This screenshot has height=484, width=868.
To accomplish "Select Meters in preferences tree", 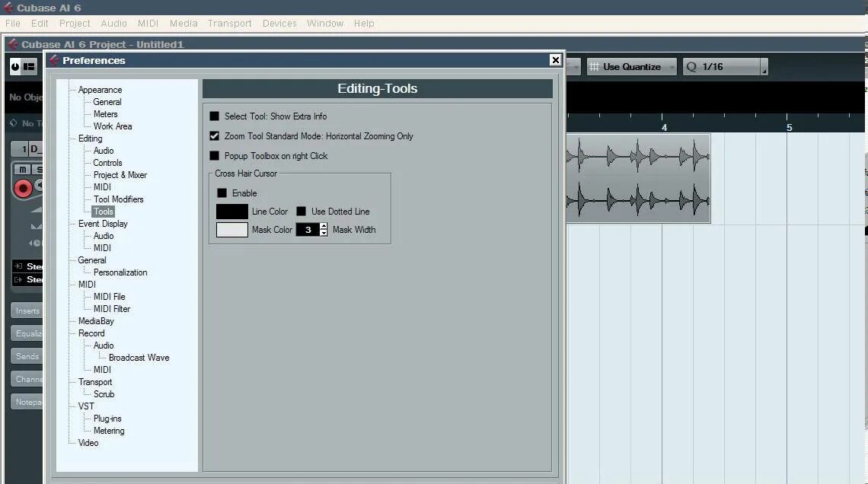I will coord(105,114).
